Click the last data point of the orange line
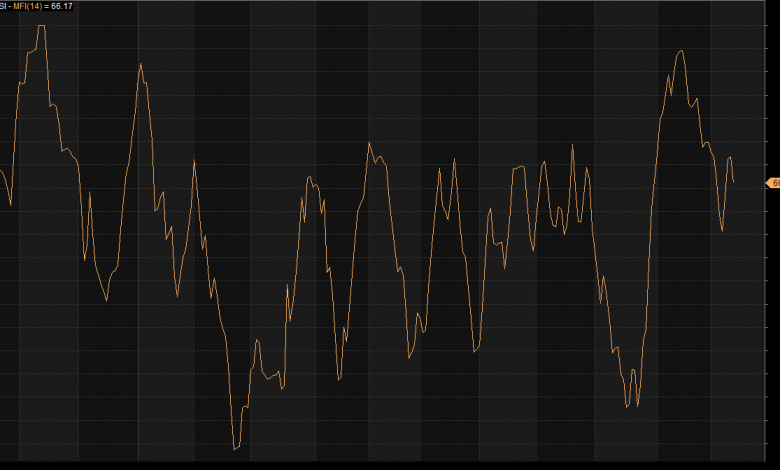 (733, 182)
